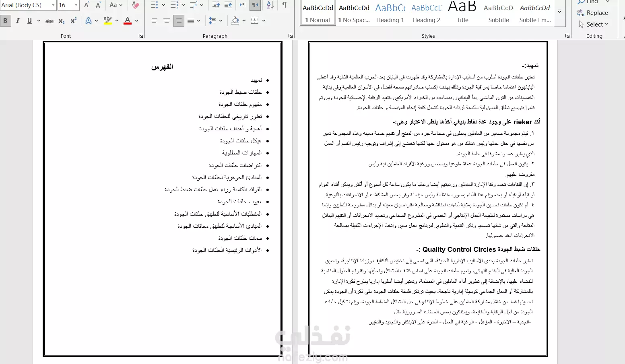
Task: Increase font size with Grow Font icon
Action: pos(87,5)
